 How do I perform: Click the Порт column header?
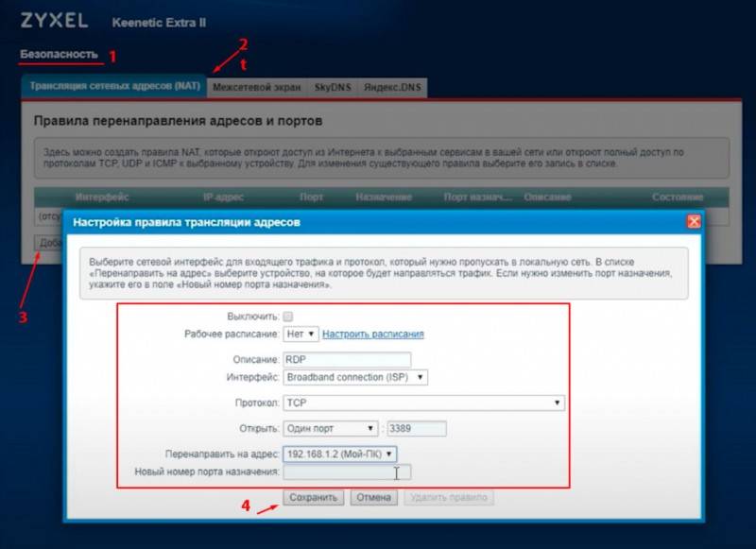click(x=311, y=197)
